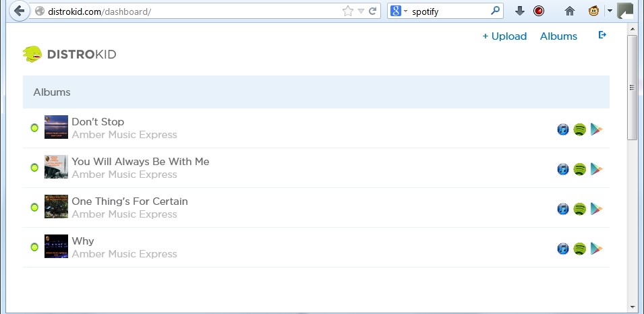Open the Google Play link for Why
The height and width of the screenshot is (314, 644).
pos(596,249)
